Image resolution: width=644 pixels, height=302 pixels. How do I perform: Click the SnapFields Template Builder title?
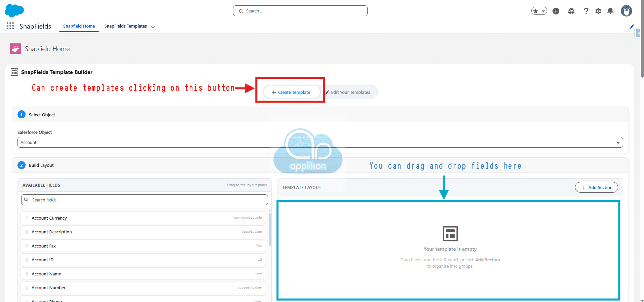(x=57, y=72)
